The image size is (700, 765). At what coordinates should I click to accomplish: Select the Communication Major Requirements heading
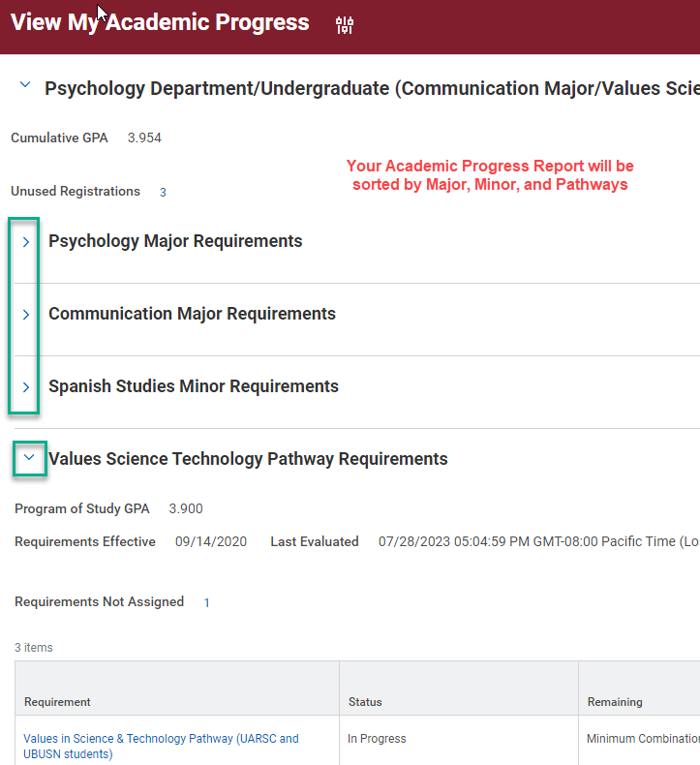(x=192, y=314)
